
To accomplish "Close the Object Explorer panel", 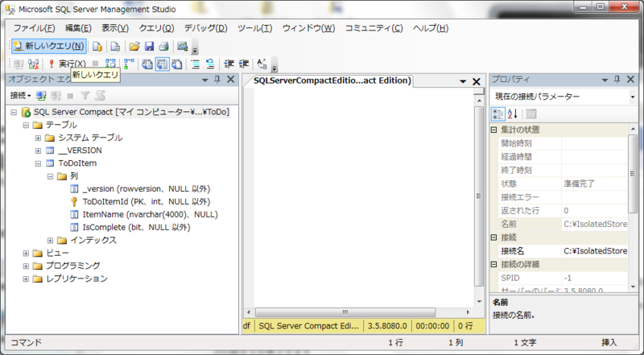I will pyautogui.click(x=231, y=80).
